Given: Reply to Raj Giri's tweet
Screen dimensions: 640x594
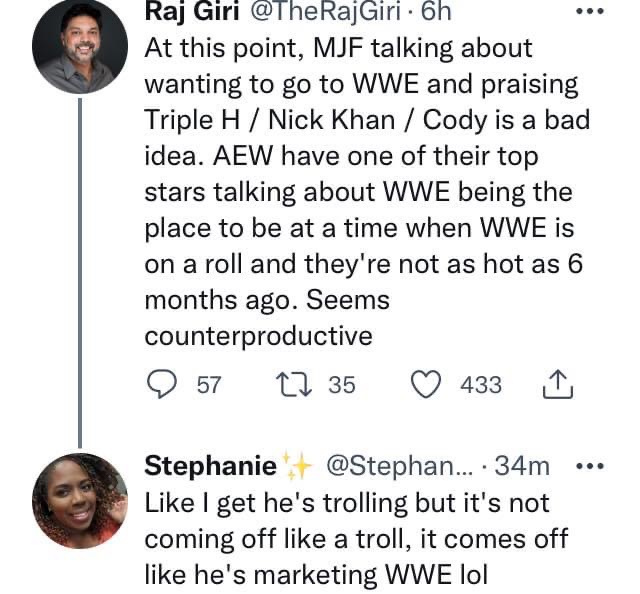Looking at the screenshot, I should pos(164,384).
